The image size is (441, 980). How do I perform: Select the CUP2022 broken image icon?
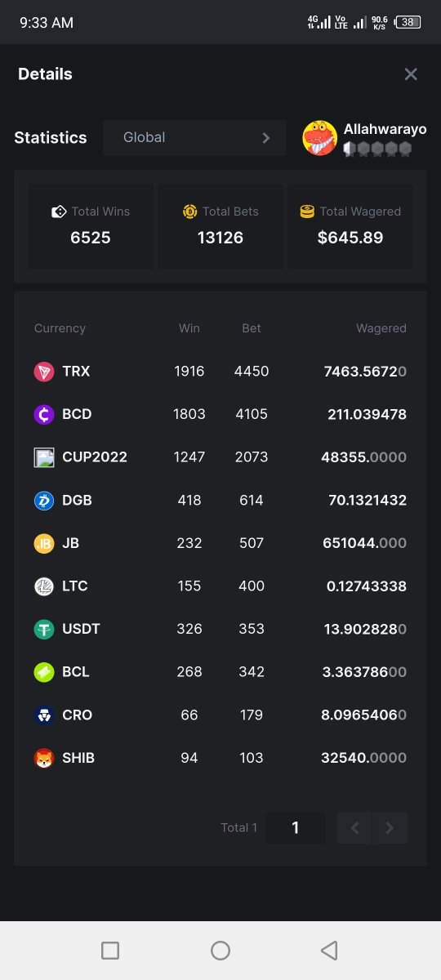[44, 457]
